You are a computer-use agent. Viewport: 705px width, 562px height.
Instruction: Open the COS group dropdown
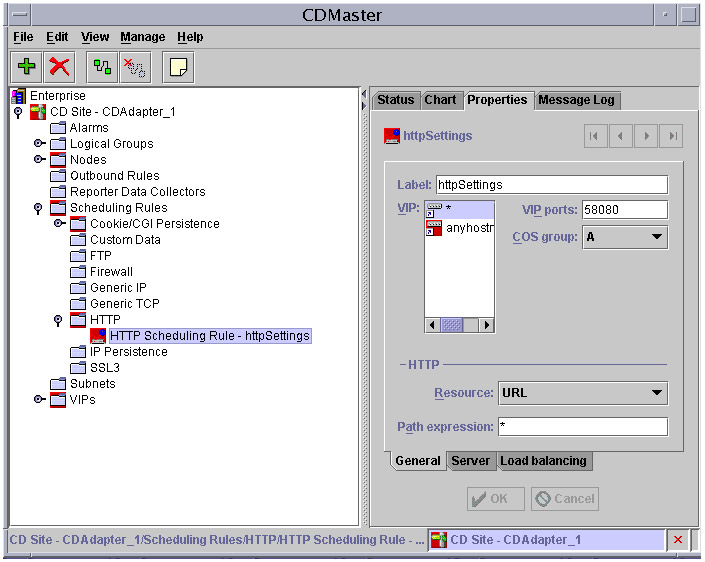[625, 237]
